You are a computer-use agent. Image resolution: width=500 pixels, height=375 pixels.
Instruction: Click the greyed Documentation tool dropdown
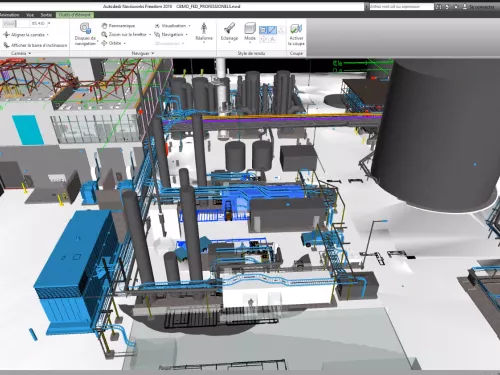pyautogui.click(x=169, y=43)
